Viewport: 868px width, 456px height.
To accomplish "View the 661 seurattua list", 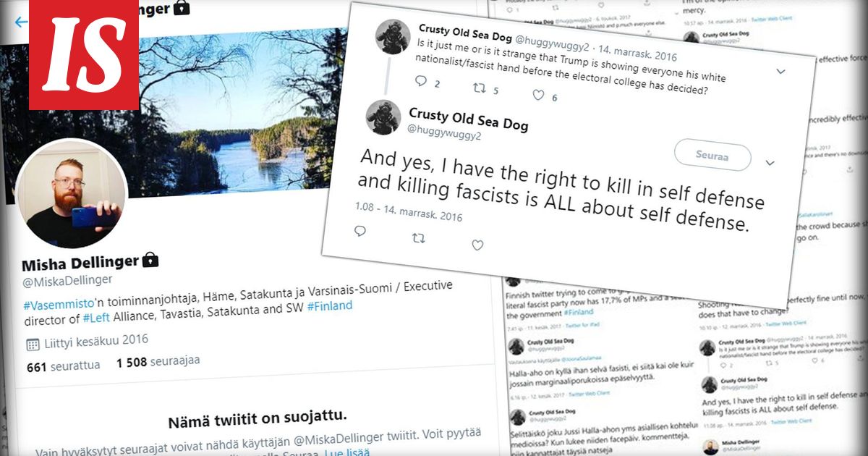I will pos(64,366).
